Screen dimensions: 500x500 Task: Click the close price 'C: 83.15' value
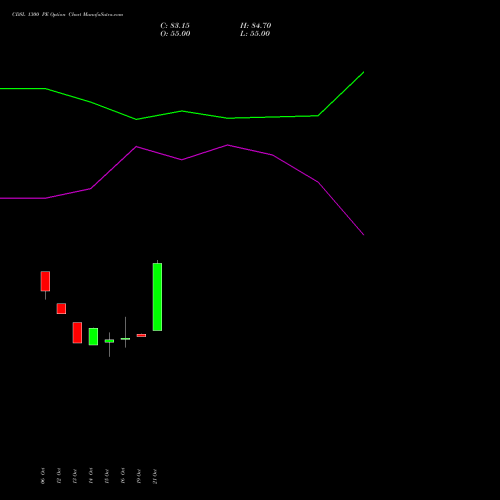(175, 26)
